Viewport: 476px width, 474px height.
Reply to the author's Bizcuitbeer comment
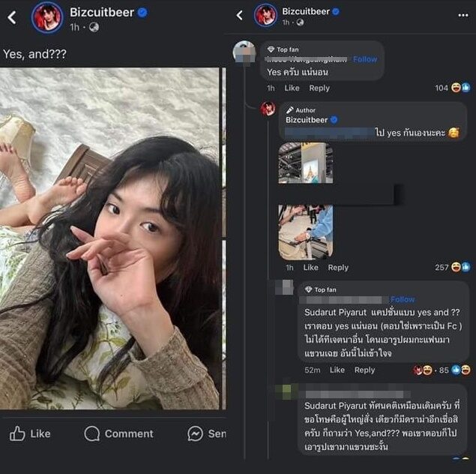(x=338, y=268)
